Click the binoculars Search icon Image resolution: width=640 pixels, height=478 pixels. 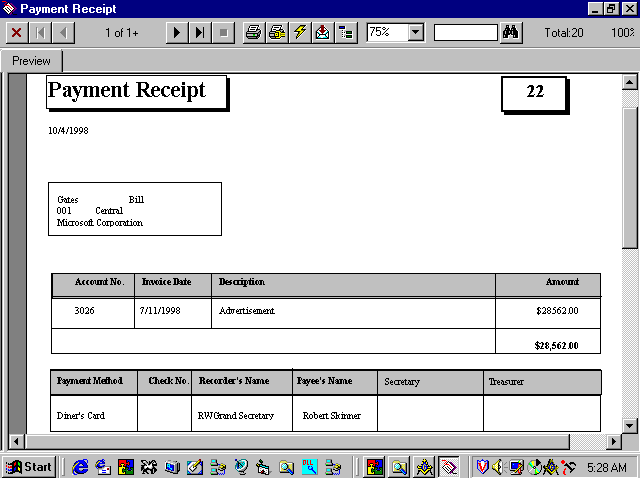click(x=512, y=32)
